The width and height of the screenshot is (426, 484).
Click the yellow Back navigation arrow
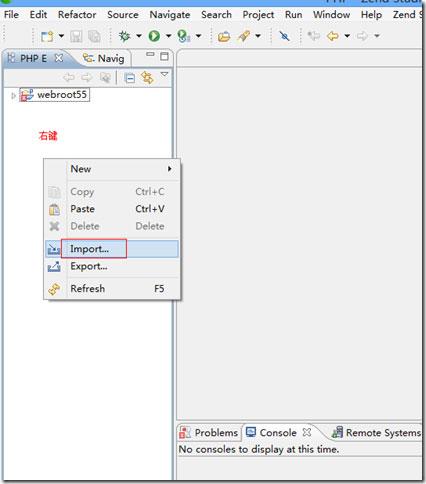[x=333, y=36]
